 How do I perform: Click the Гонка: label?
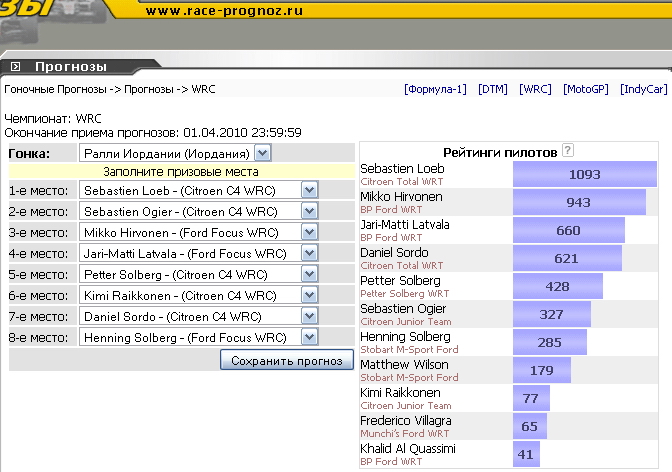tap(29, 153)
